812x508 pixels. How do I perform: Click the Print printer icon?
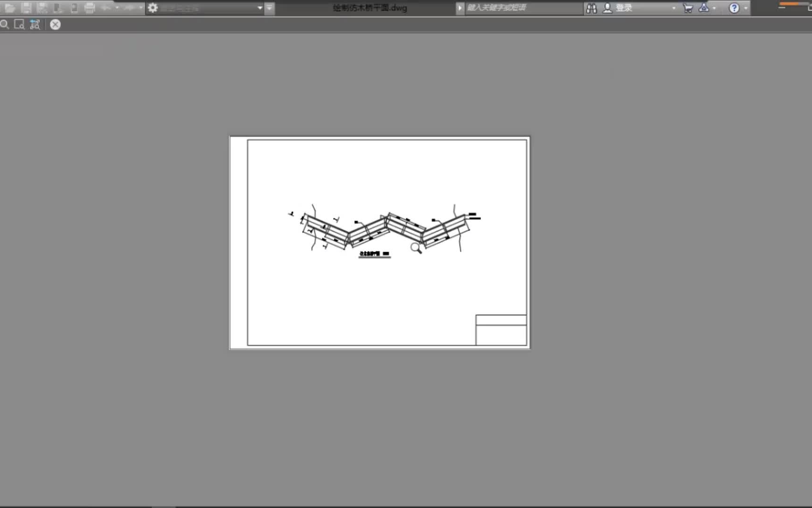90,8
